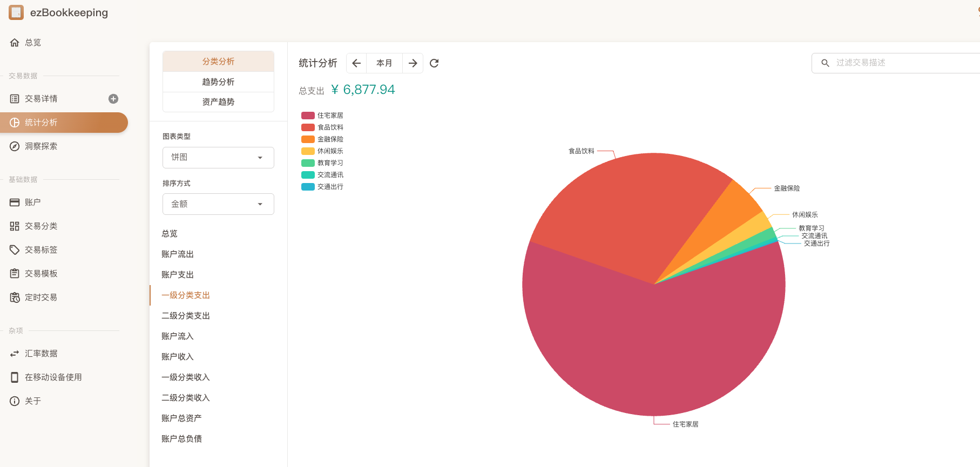Click the add transaction plus icon
Screen dimensions: 980x467
113,99
